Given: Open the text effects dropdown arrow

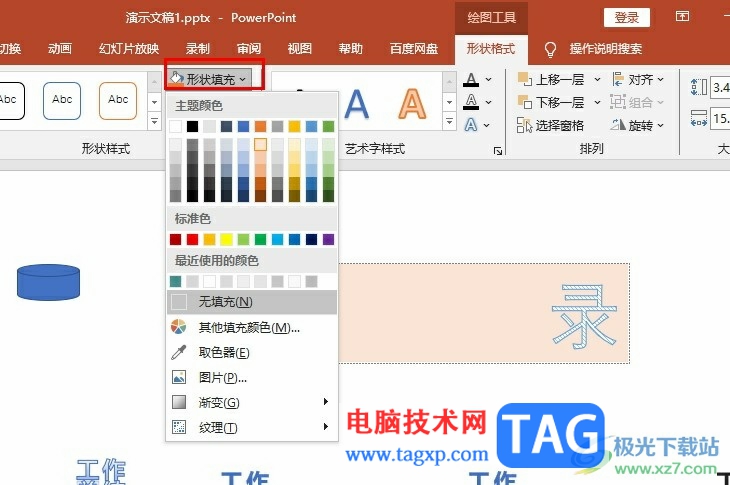Looking at the screenshot, I should [487, 125].
